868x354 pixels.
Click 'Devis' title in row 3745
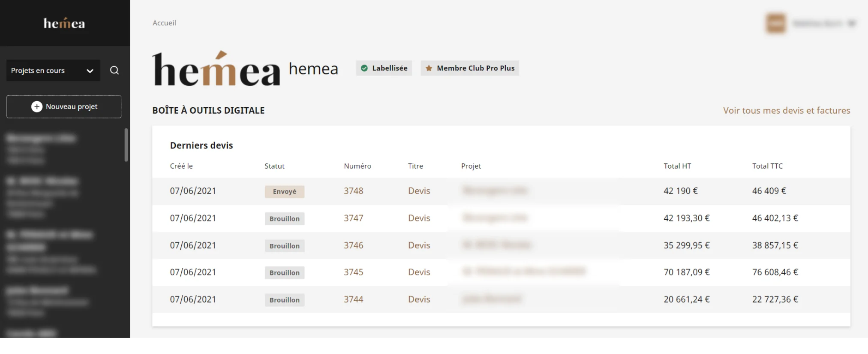point(419,272)
